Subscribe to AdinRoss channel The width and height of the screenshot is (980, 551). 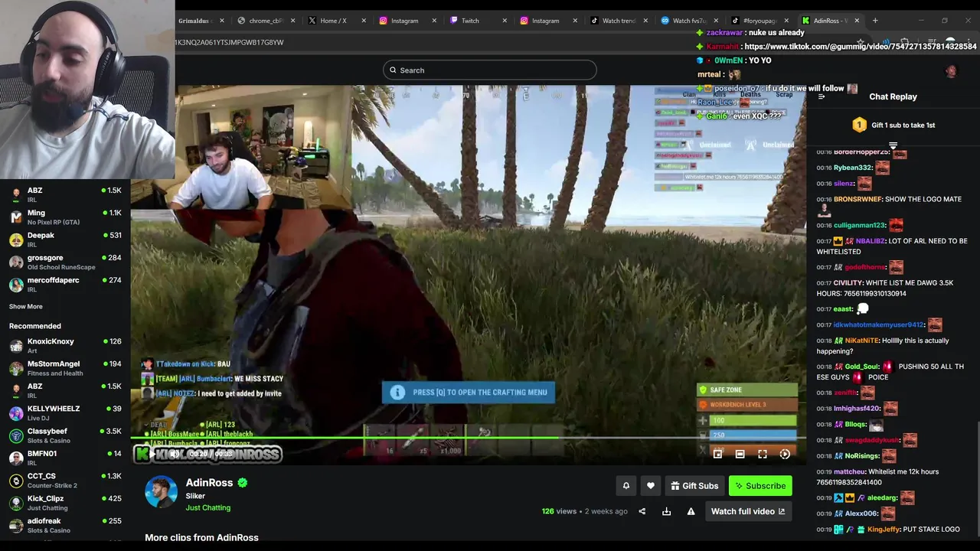[x=760, y=486]
